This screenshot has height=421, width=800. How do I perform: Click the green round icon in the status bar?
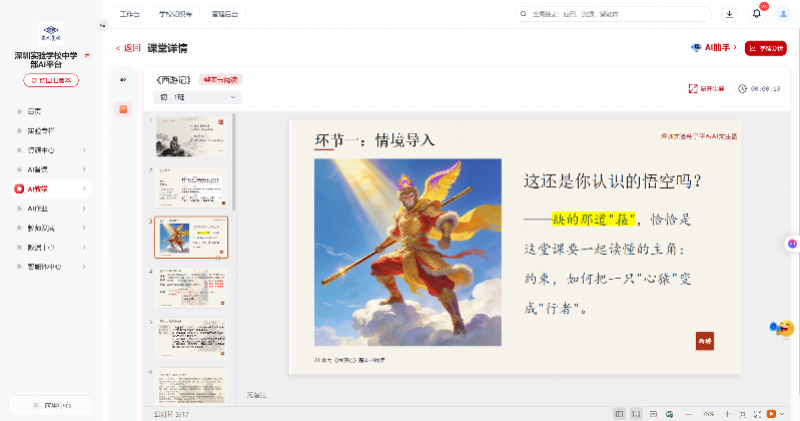pyautogui.click(x=669, y=414)
